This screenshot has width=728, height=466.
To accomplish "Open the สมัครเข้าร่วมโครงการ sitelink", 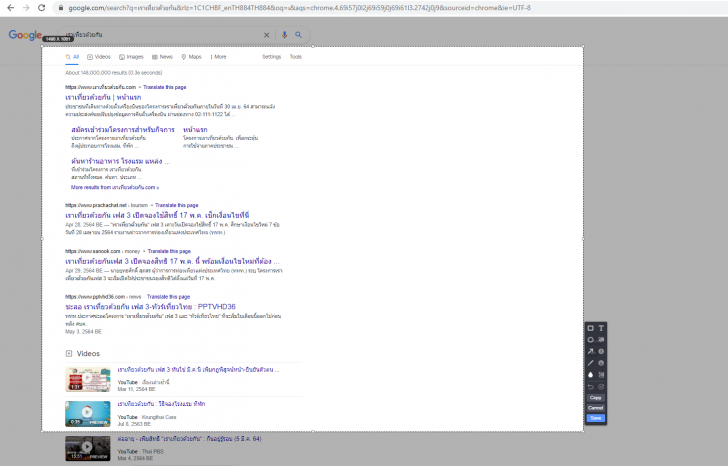I will click(x=123, y=129).
